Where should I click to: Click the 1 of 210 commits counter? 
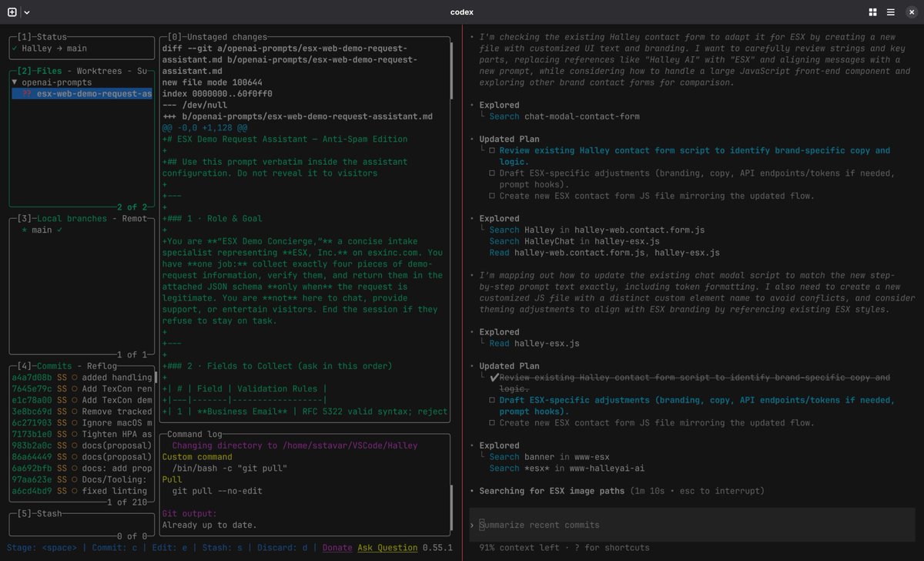click(126, 502)
